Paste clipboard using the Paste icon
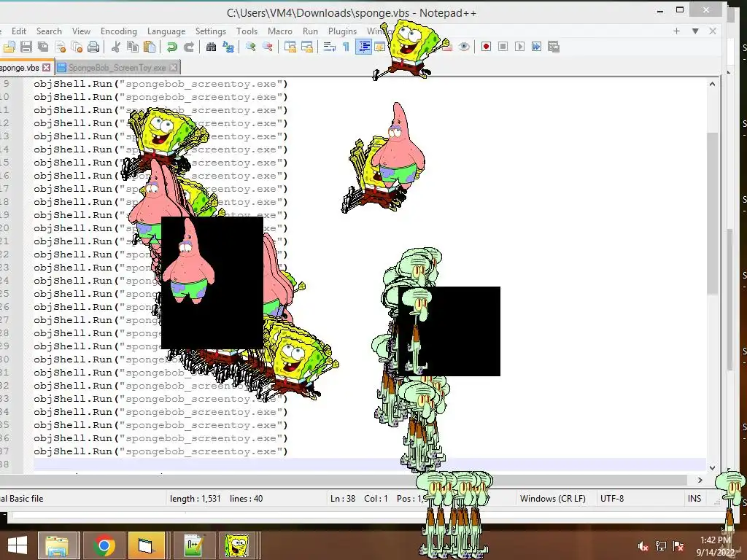This screenshot has height=560, width=747. tap(150, 47)
